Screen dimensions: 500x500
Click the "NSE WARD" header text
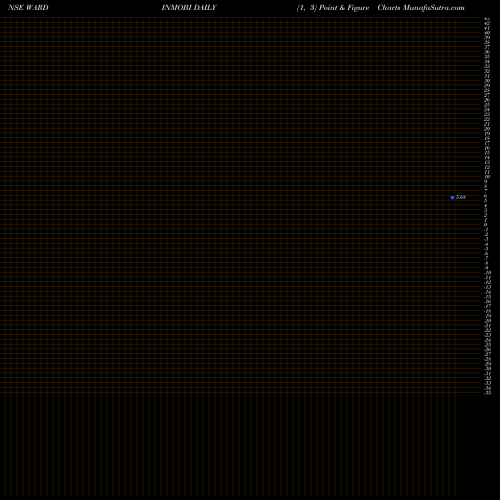(28, 8)
